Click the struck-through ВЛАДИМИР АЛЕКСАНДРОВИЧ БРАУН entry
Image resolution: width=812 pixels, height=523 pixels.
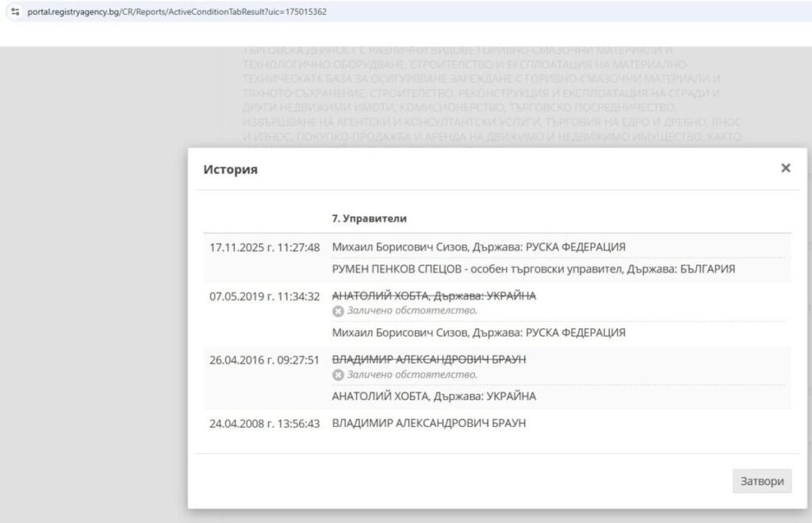click(x=428, y=359)
